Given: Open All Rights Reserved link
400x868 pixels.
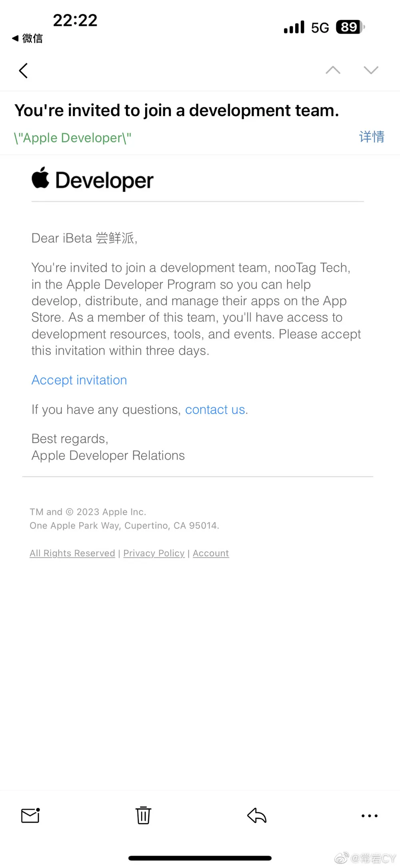Looking at the screenshot, I should pos(72,553).
